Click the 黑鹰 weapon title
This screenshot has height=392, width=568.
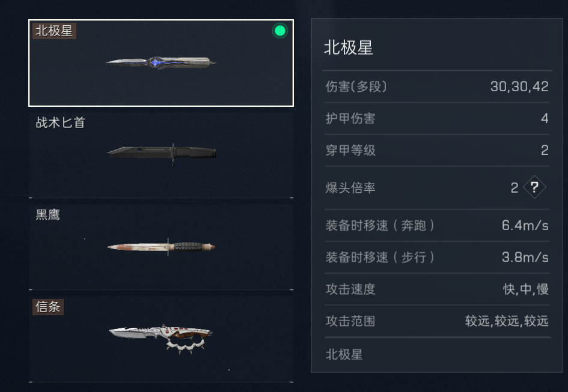pyautogui.click(x=48, y=215)
